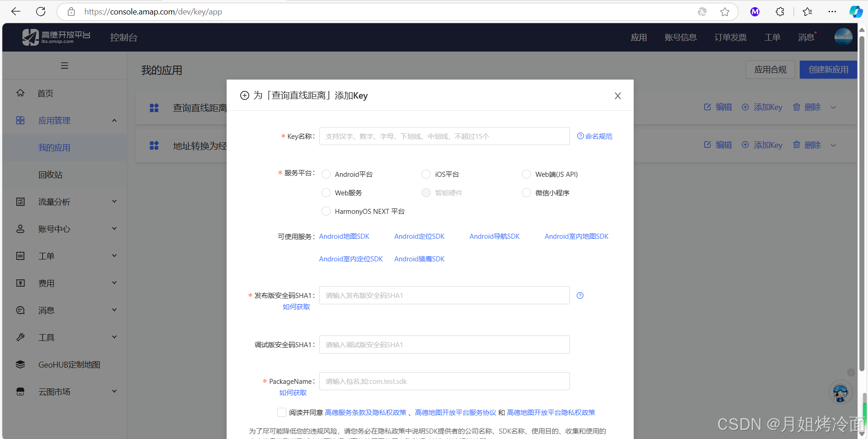Image resolution: width=868 pixels, height=439 pixels.
Task: Click inside the Key名称 input field
Action: tap(444, 136)
